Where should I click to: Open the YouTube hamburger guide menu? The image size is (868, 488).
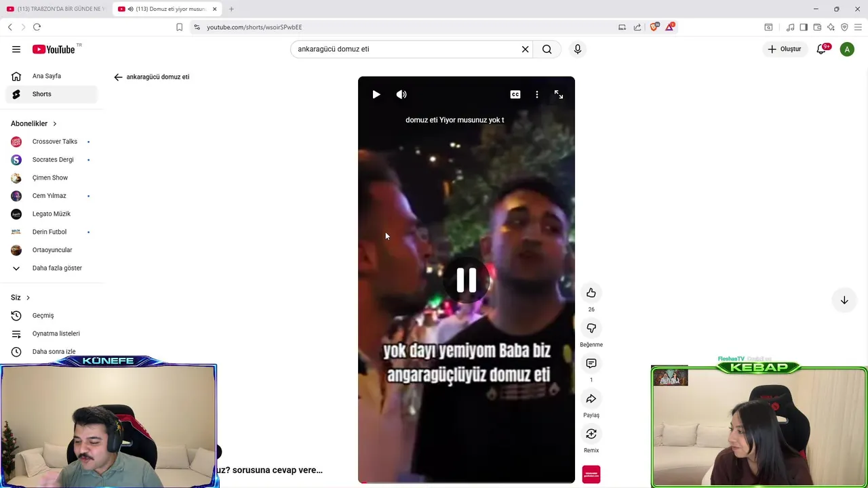tap(16, 49)
